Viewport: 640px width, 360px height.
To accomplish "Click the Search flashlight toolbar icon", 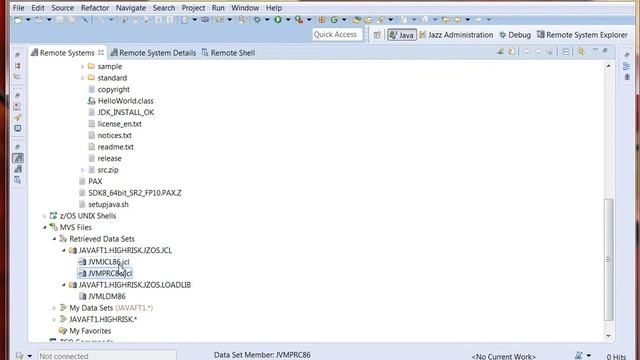I will (x=381, y=20).
